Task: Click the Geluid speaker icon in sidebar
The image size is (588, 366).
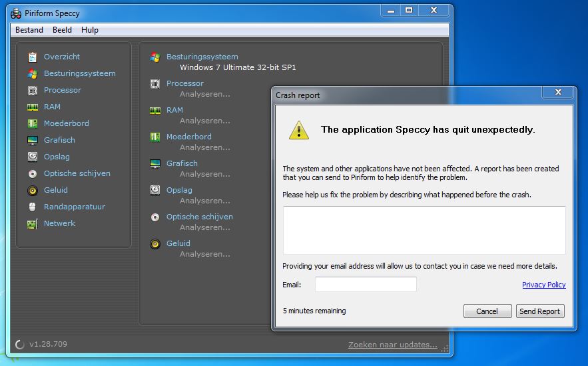Action: (33, 190)
